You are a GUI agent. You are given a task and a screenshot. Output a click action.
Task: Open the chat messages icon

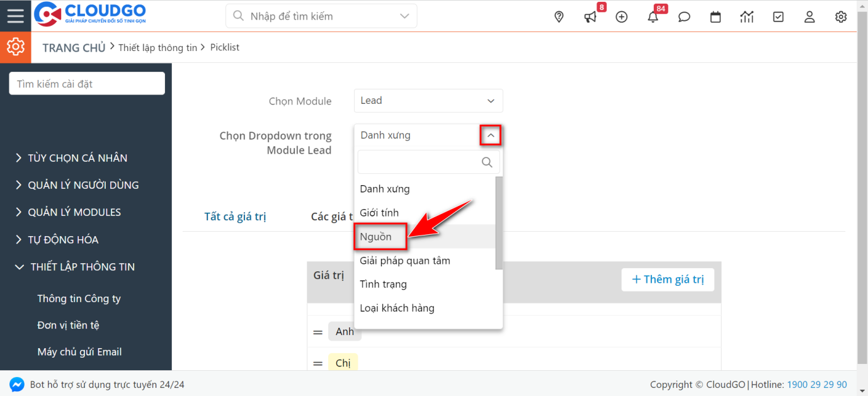pyautogui.click(x=684, y=16)
